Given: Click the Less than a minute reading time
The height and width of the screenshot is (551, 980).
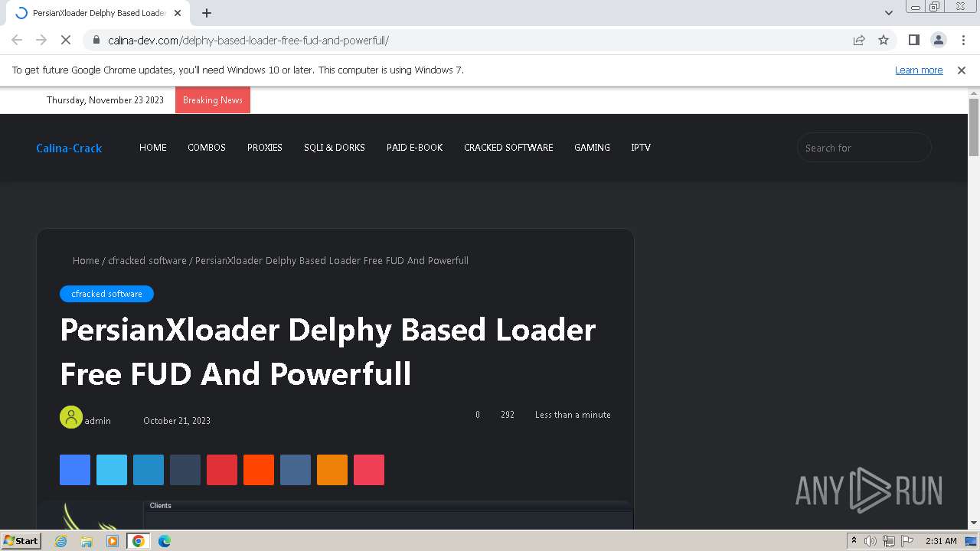Looking at the screenshot, I should (x=573, y=415).
